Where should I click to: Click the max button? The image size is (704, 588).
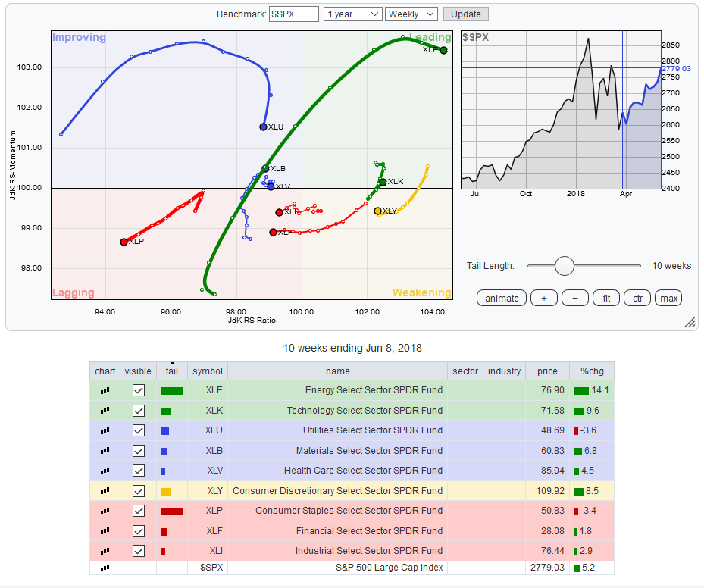(x=668, y=298)
